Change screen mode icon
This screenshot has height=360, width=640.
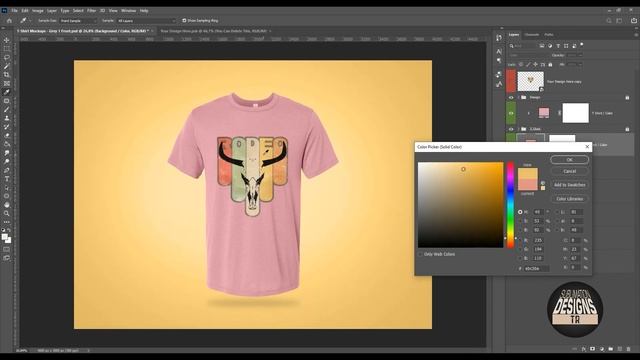(7, 258)
